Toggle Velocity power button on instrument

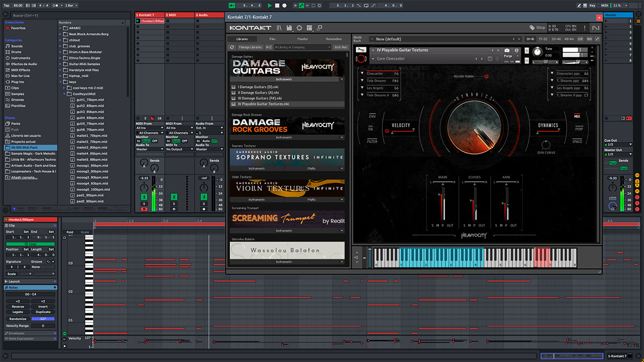pos(386,130)
